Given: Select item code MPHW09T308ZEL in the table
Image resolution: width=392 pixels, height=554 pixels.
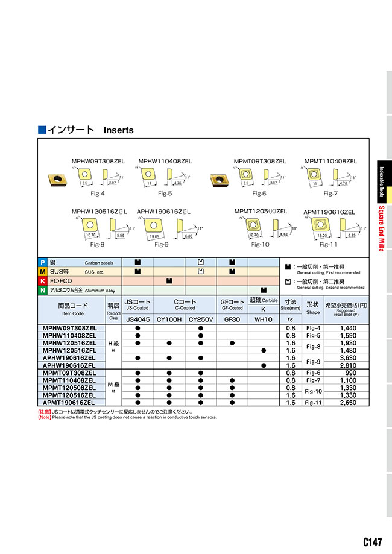Looking at the screenshot, I should click(x=70, y=327).
